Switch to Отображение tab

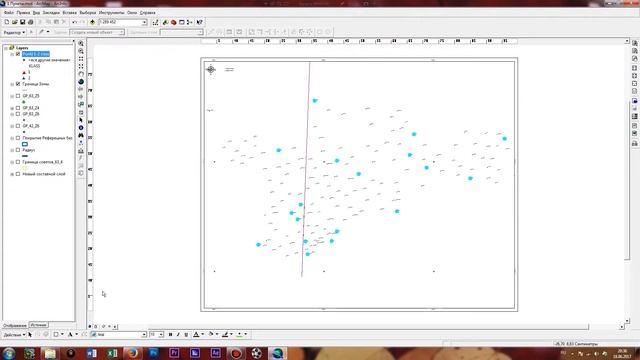pos(15,325)
